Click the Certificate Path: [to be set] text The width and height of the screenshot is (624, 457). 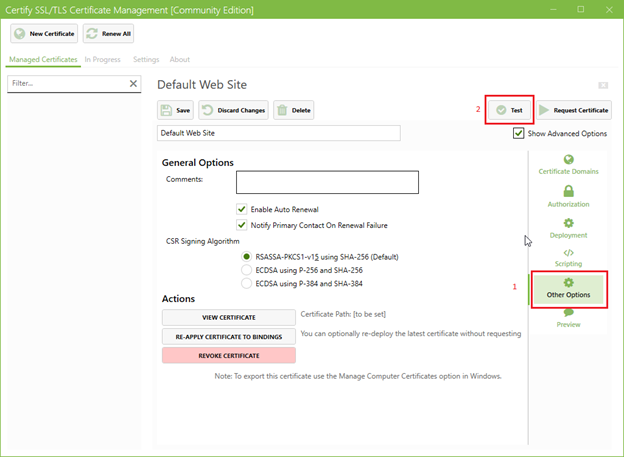pos(343,314)
